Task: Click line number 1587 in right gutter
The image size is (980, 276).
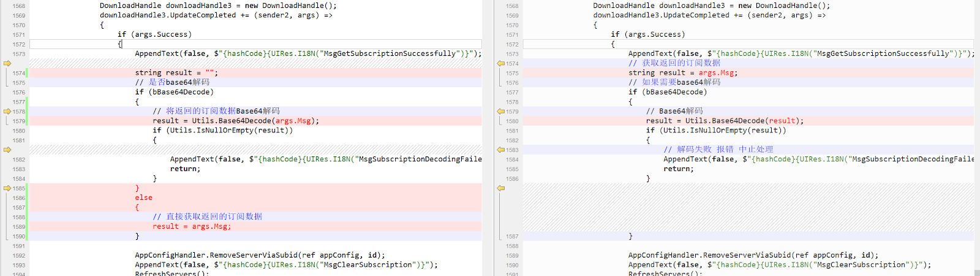Action: [x=512, y=236]
